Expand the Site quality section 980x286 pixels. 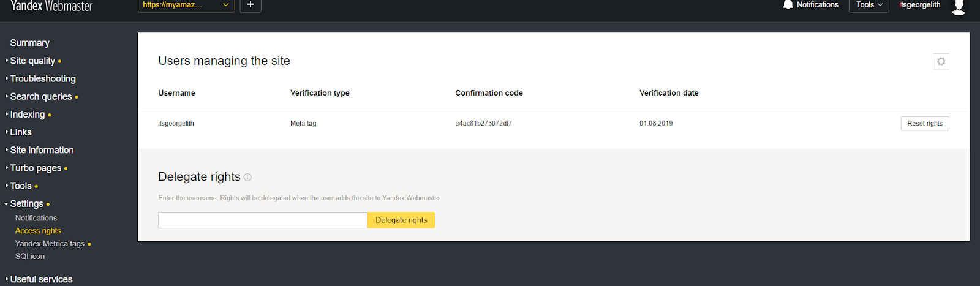pos(32,61)
